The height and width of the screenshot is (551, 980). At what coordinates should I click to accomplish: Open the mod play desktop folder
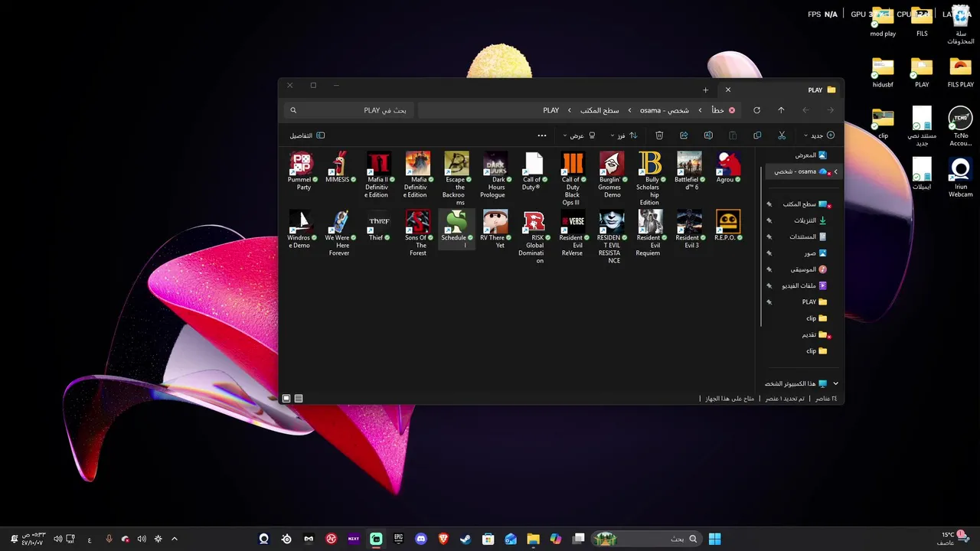tap(883, 21)
